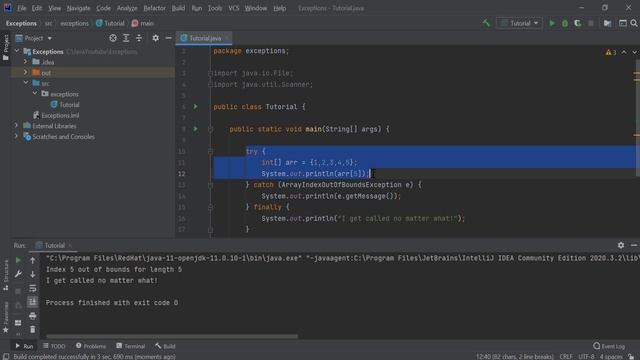Collapse the Exceptions project root
This screenshot has height=360, width=640.
tap(17, 51)
